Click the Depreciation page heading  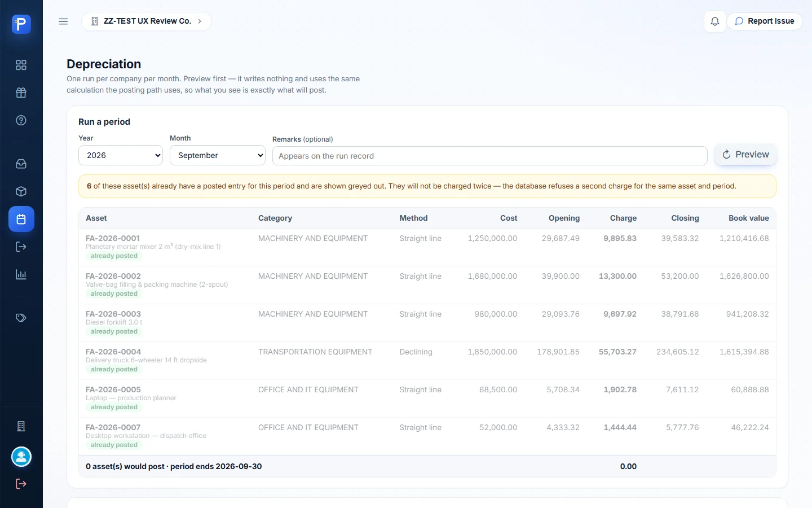click(x=104, y=64)
